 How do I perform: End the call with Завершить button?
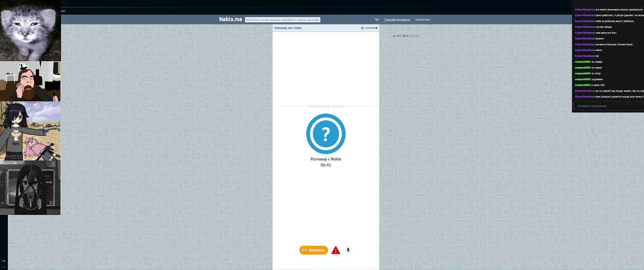point(314,250)
